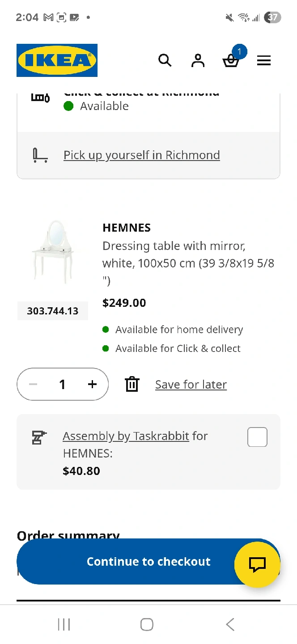
Task: Go to the IKEA home logo
Action: point(57,60)
